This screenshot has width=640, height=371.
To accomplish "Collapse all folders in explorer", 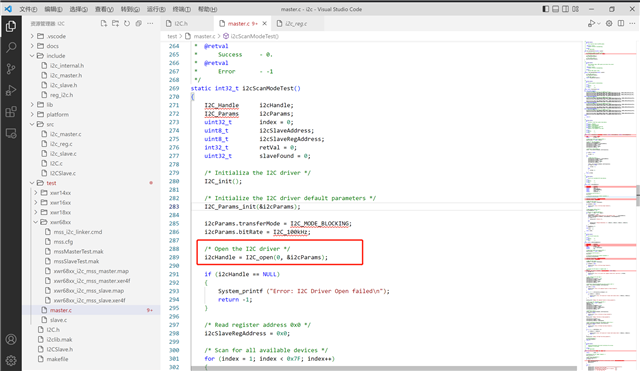I will coord(139,24).
